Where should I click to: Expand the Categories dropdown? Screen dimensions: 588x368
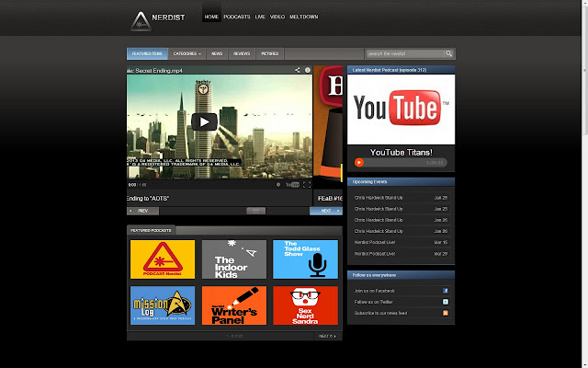point(187,53)
